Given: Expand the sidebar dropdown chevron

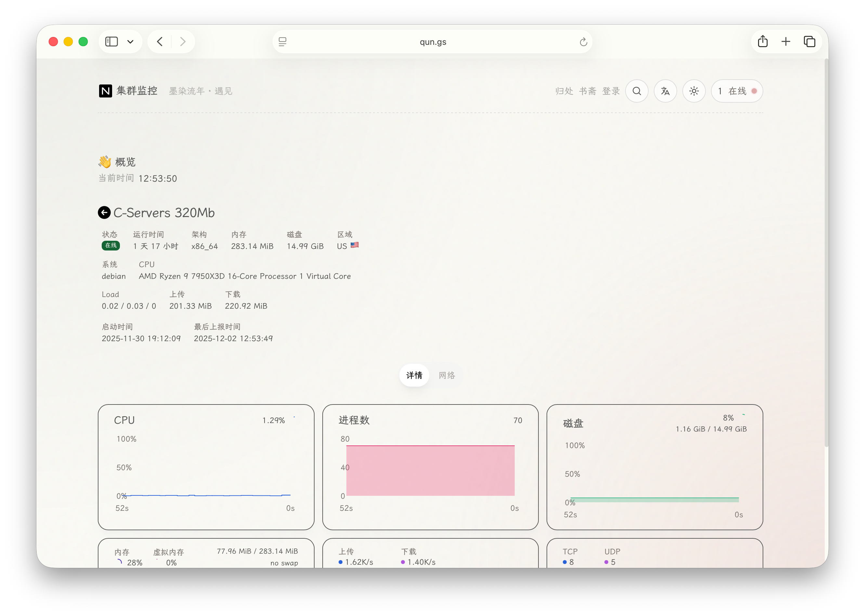Looking at the screenshot, I should pyautogui.click(x=131, y=42).
